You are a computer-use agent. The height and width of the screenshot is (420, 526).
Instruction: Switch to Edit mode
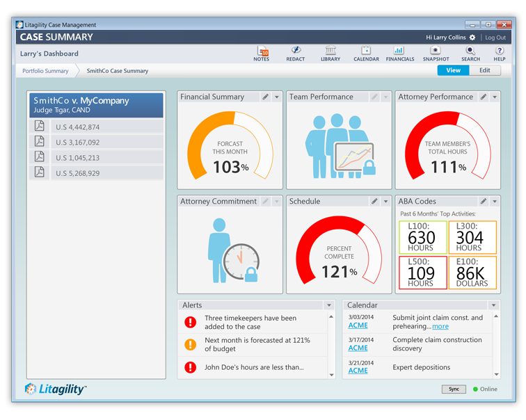[485, 70]
